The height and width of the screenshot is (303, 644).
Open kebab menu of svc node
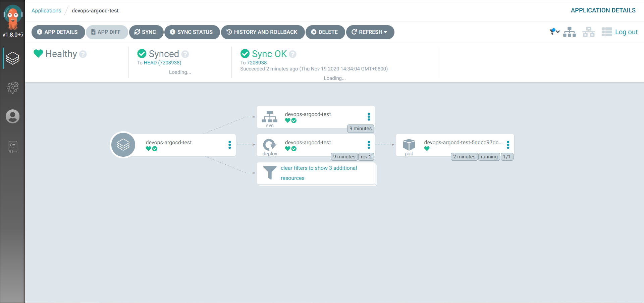369,117
